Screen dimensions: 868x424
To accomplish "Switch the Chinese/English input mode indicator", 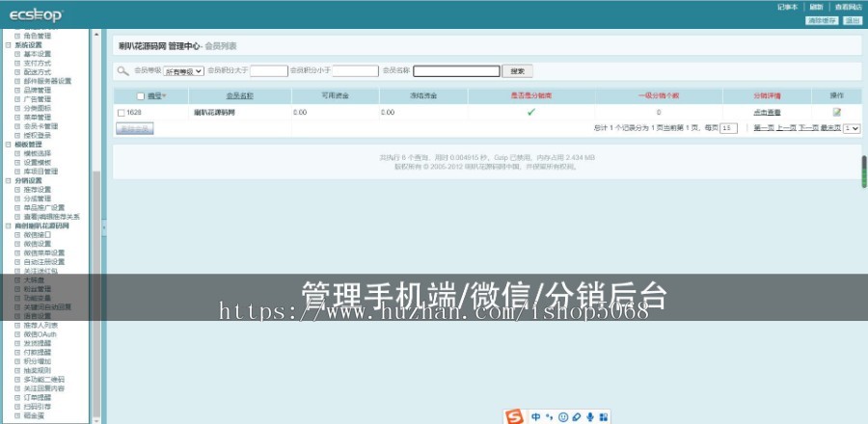I will 536,417.
